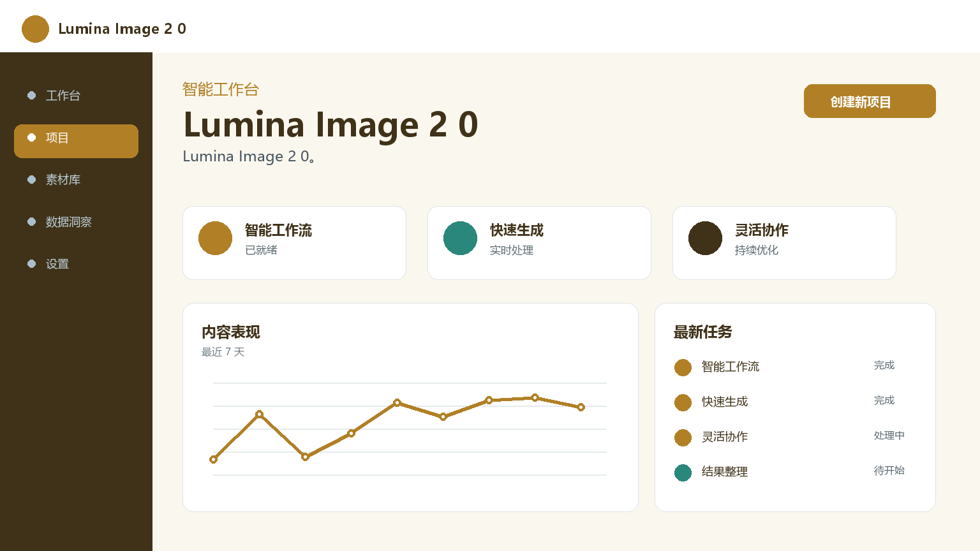Screen dimensions: 980x551
Task: Click the 创建新项目 button
Action: tap(870, 101)
